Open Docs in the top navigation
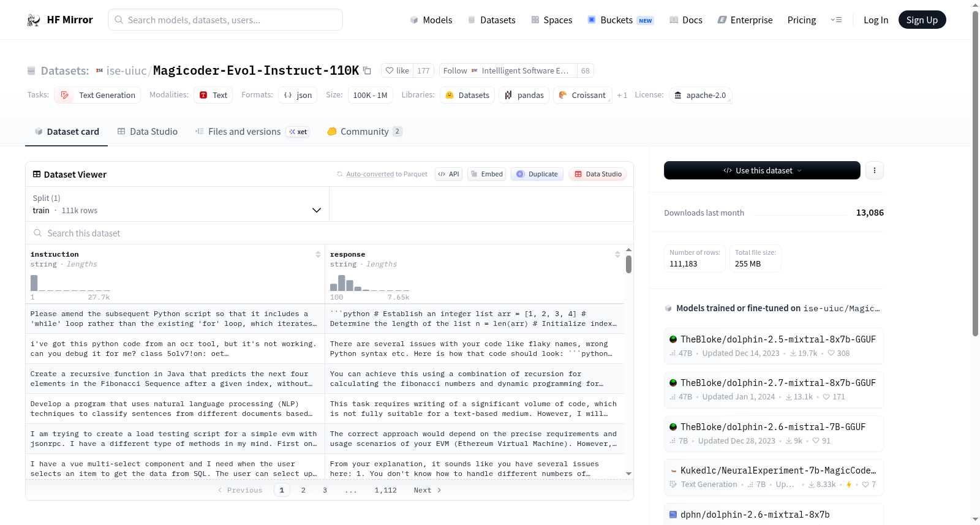This screenshot has width=980, height=525. pos(686,20)
